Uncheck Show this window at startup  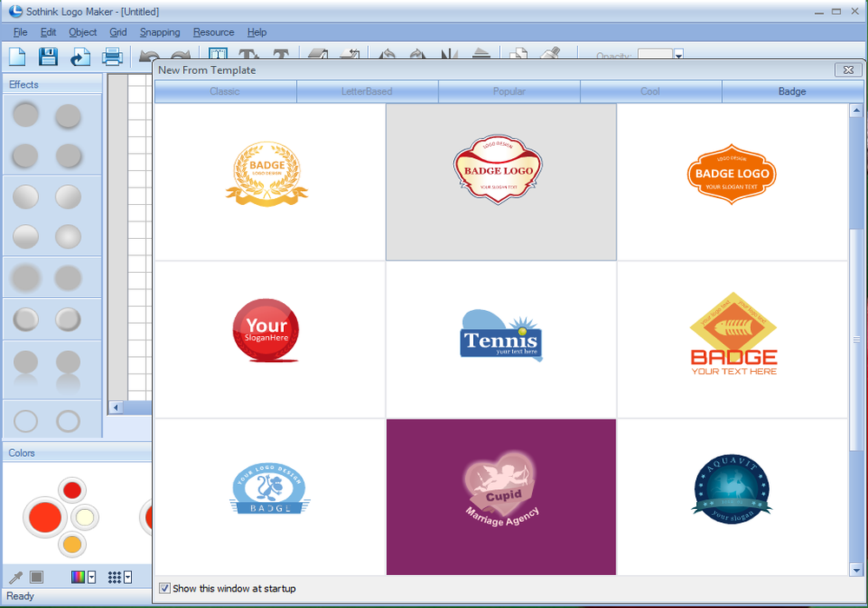[165, 589]
